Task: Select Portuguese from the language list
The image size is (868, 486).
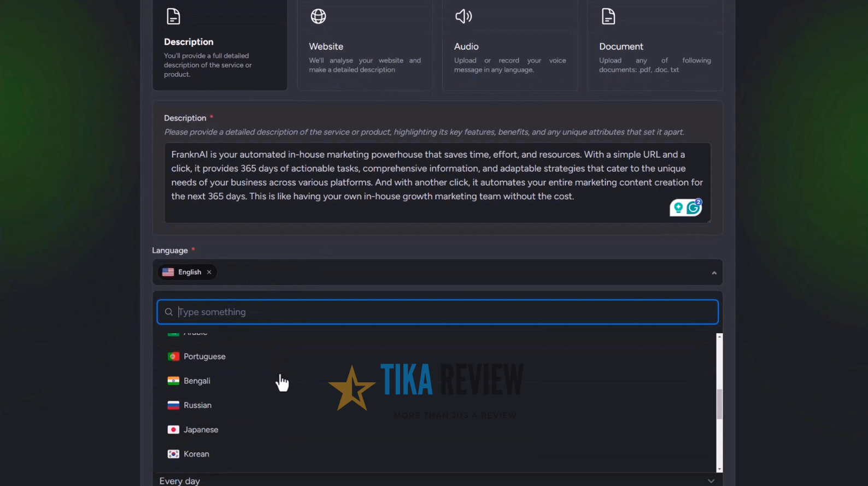Action: point(204,357)
